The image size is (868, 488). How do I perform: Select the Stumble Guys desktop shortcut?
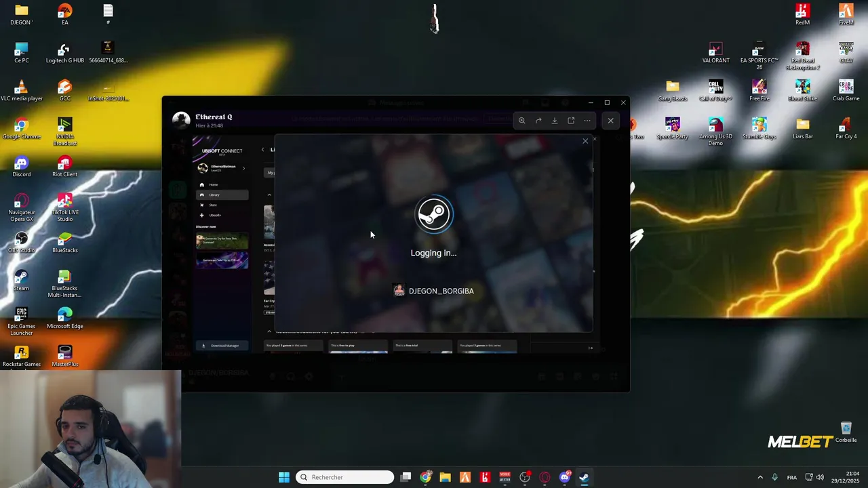(759, 129)
